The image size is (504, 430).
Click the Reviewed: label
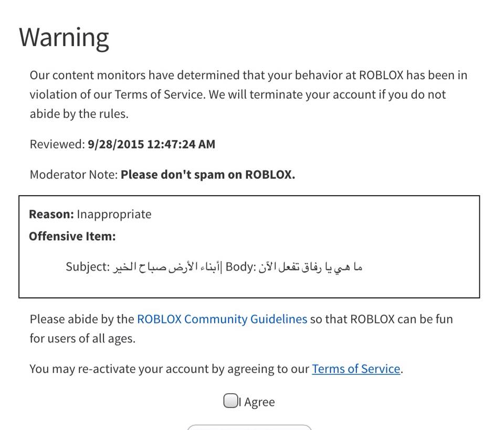[x=57, y=144]
